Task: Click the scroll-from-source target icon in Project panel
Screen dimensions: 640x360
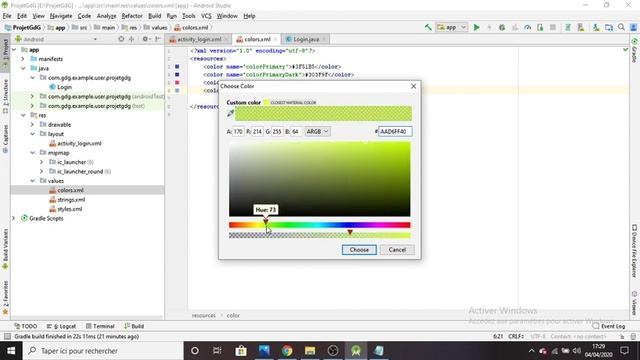Action: point(121,39)
